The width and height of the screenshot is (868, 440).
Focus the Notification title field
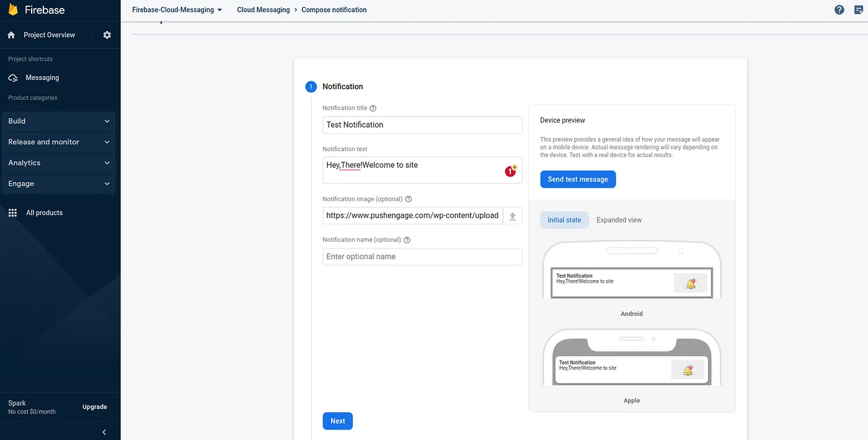(x=422, y=125)
